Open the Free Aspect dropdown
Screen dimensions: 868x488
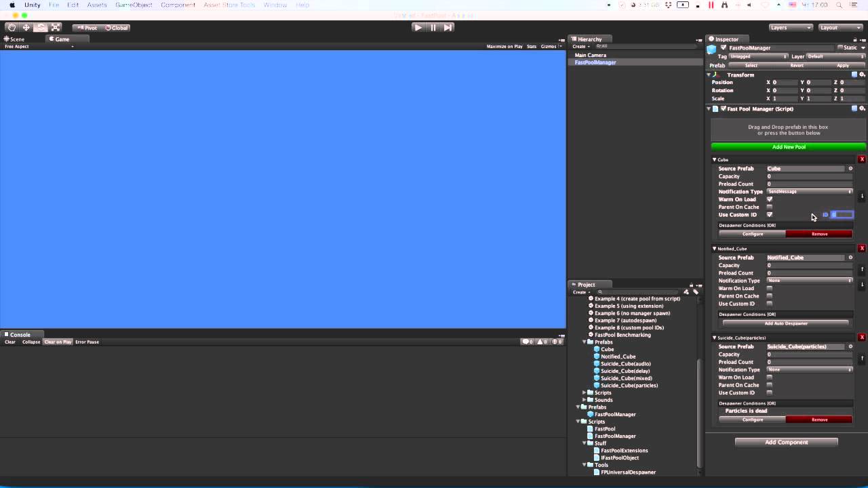coord(39,47)
